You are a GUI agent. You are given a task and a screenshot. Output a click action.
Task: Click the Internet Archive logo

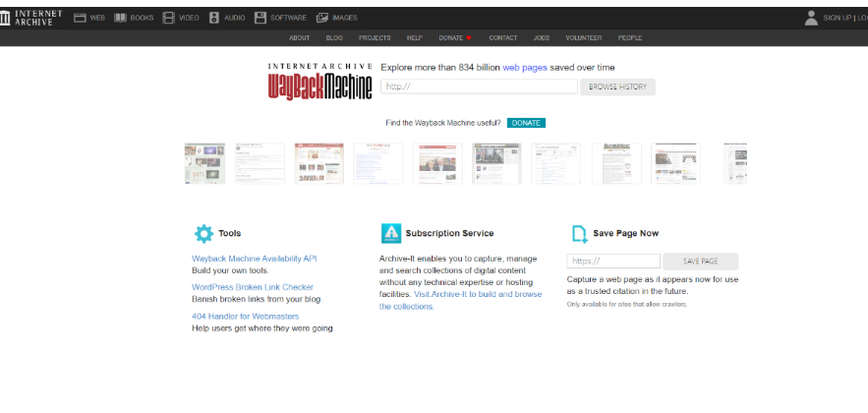(31, 18)
